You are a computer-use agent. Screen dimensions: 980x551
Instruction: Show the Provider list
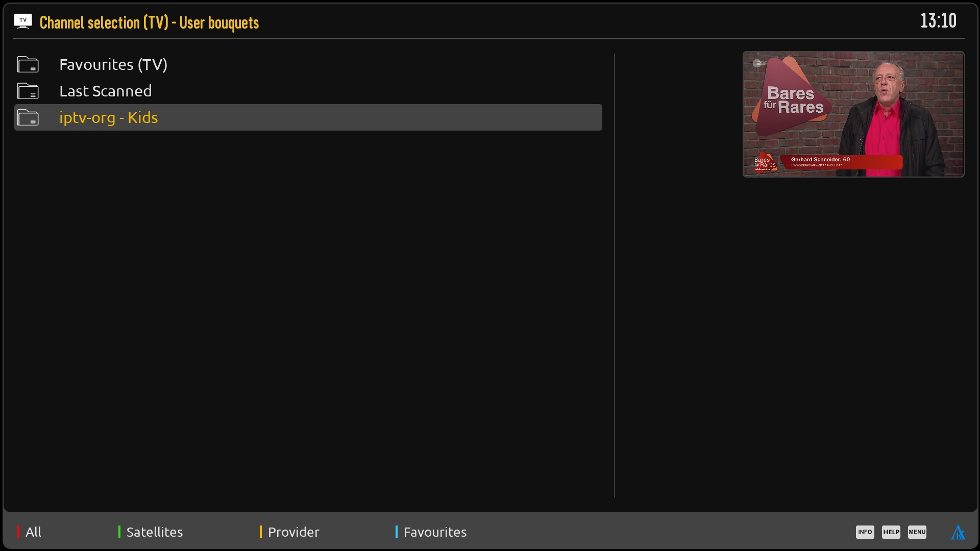click(x=293, y=532)
